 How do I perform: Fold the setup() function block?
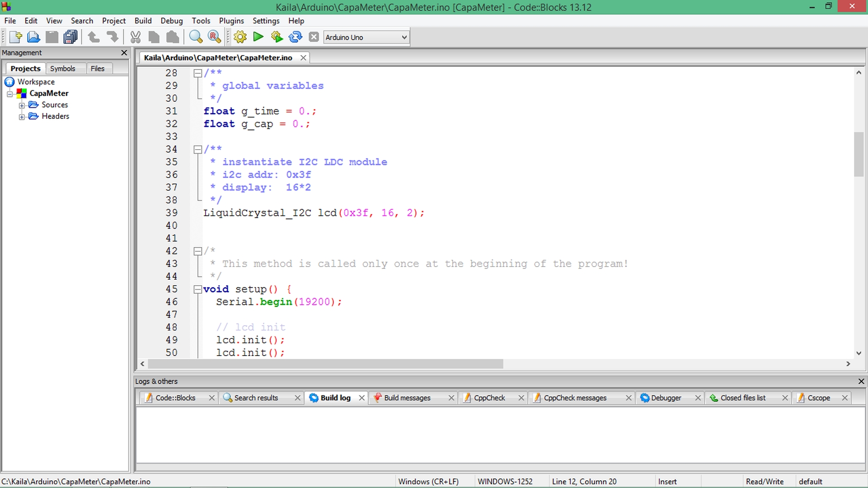coord(197,289)
